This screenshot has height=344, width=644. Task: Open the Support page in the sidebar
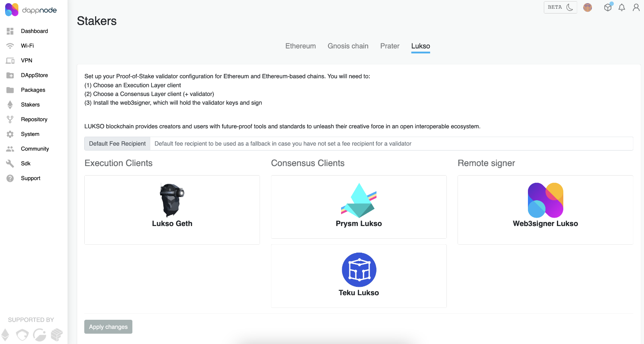point(31,178)
